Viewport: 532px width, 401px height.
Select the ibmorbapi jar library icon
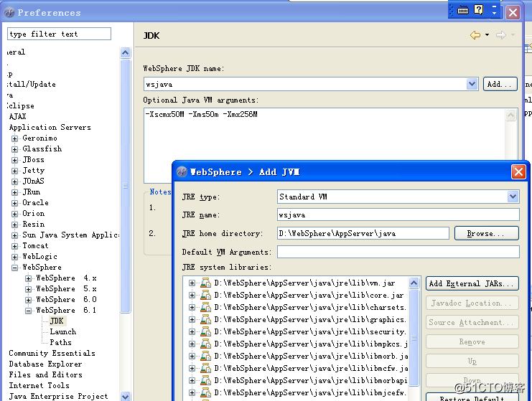(x=205, y=380)
